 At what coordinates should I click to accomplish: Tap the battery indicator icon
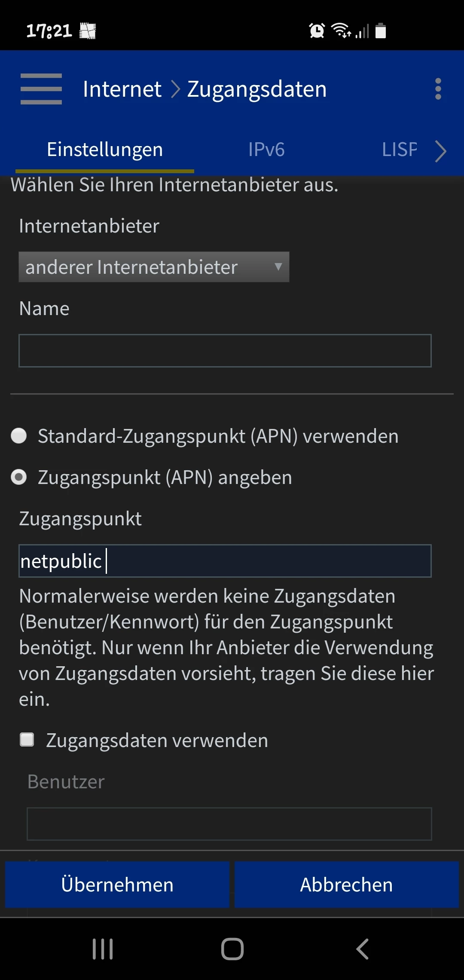point(381,31)
